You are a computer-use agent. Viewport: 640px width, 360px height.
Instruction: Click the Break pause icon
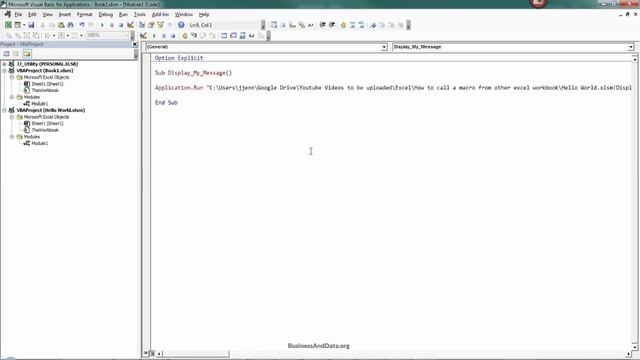[x=111, y=25]
